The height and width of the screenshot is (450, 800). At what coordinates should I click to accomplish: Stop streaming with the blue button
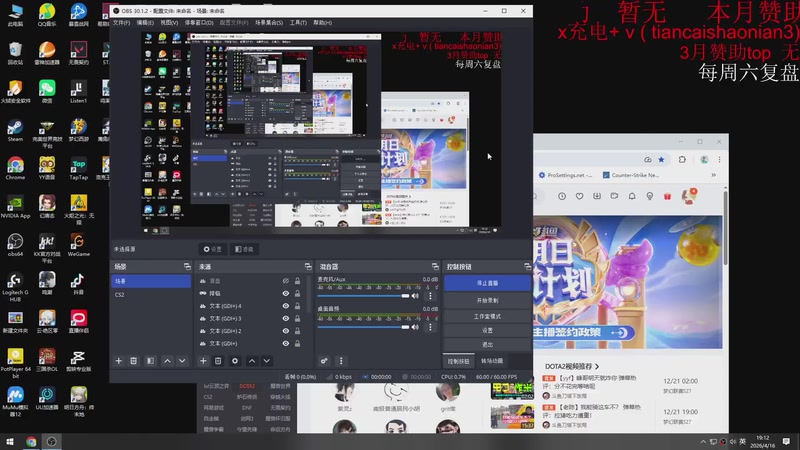(487, 283)
